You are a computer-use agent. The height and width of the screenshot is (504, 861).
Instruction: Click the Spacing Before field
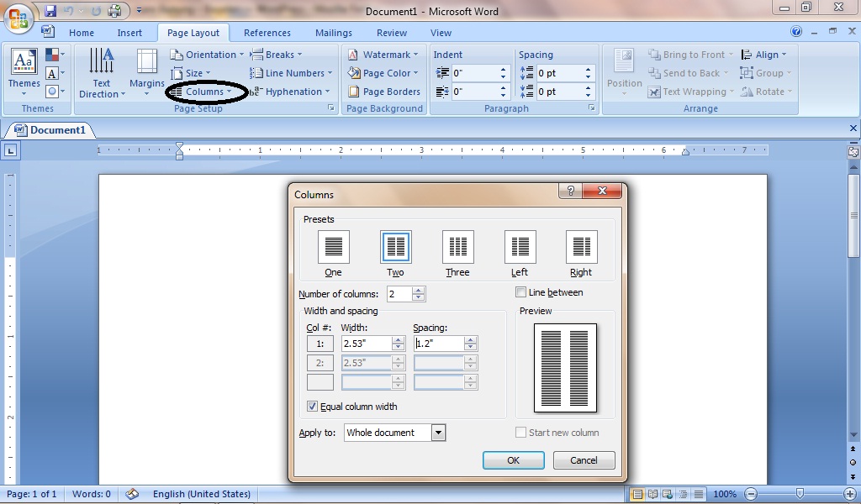[559, 73]
